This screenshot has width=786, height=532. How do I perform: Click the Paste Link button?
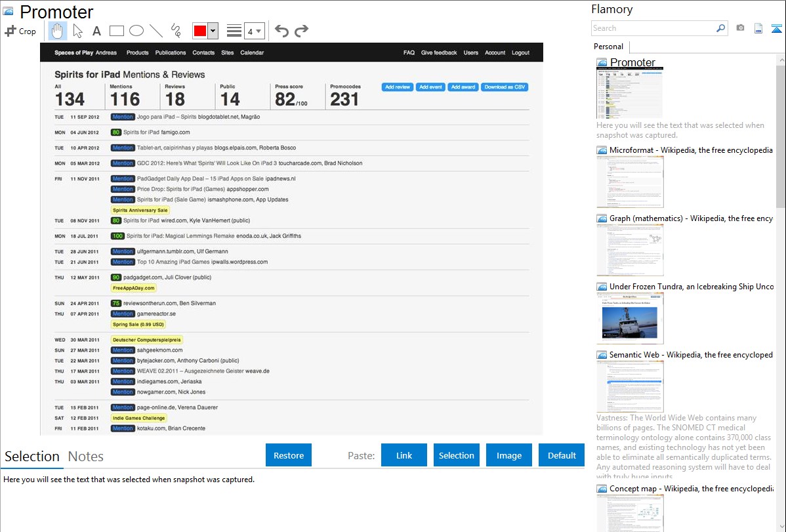point(404,455)
